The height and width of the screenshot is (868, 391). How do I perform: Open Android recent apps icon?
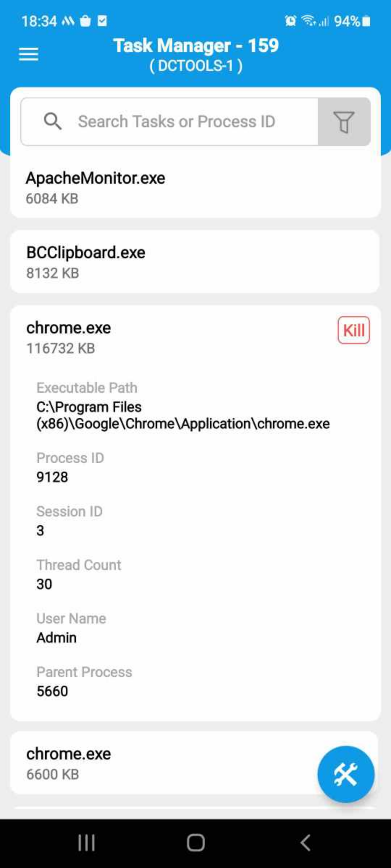(87, 843)
